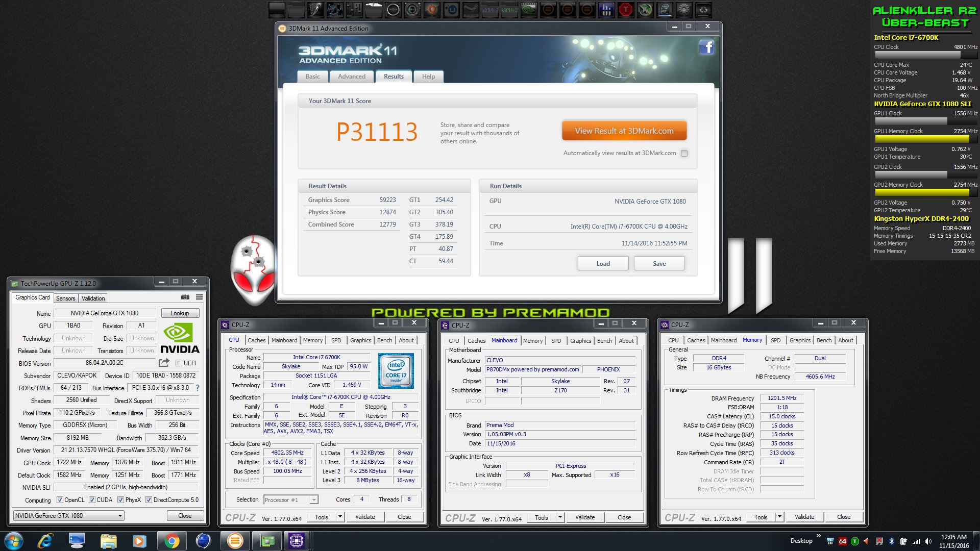The image size is (980, 551).
Task: Open the red T stop-sign icon in the top dock
Action: 626,10
